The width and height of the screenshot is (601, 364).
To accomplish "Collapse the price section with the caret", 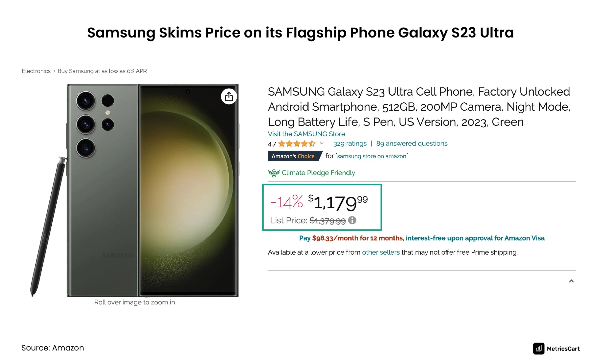I will pos(571,281).
